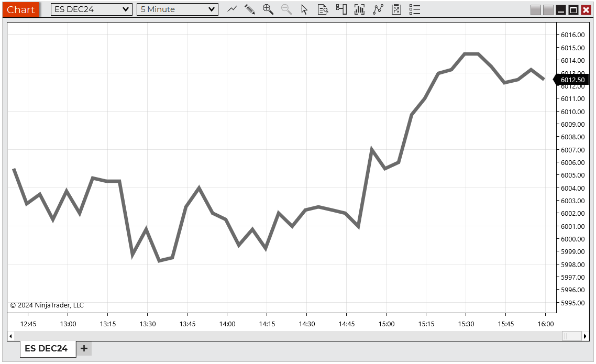Click the scrollbar right arrow

click(x=585, y=336)
